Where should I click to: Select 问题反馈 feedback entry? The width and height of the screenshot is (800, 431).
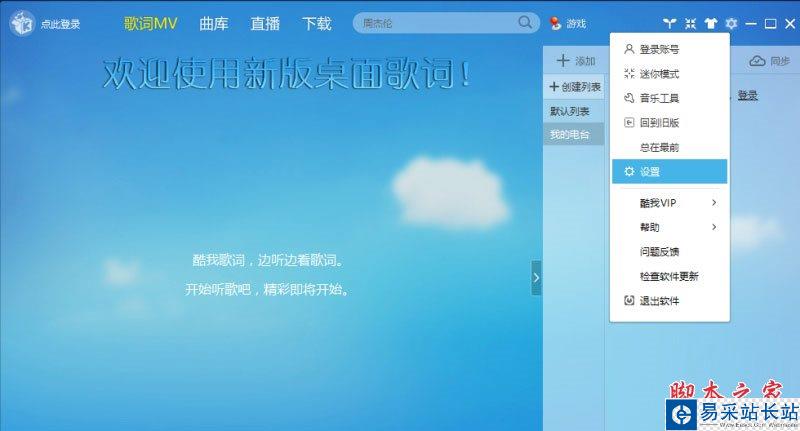tap(670, 251)
